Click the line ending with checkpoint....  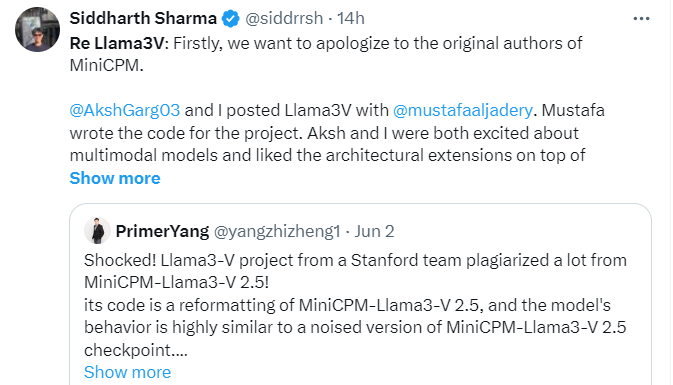click(136, 350)
